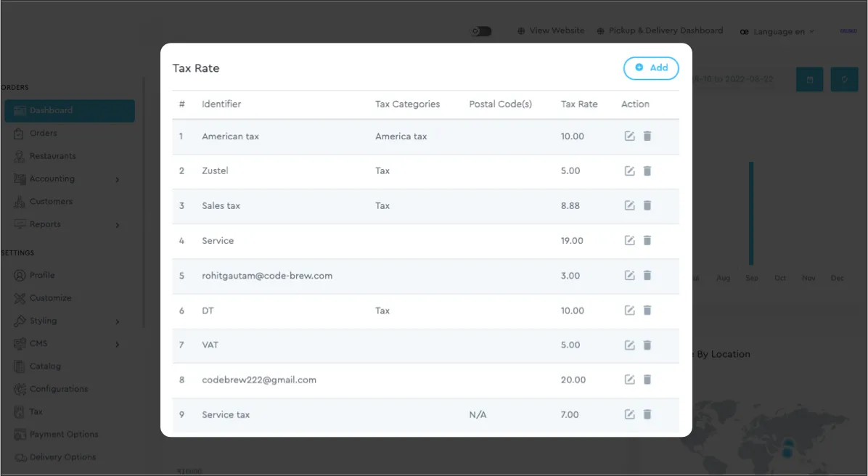Delete the VAT tax rate
868x476 pixels.
click(x=647, y=345)
